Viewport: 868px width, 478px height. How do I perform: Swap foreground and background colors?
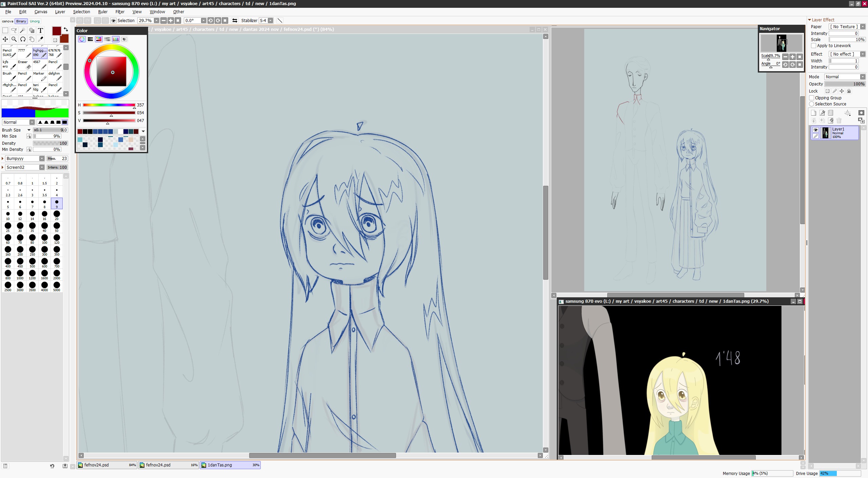click(66, 29)
